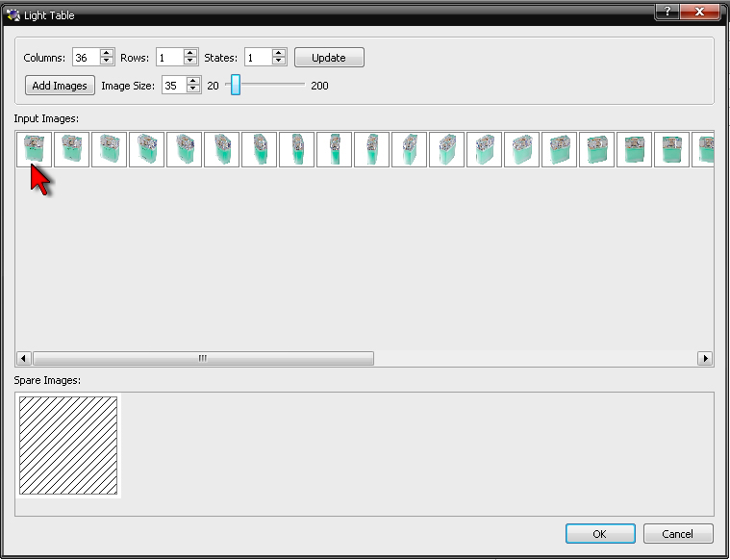
Task: Select the eighth input image thumbnail
Action: pyautogui.click(x=296, y=149)
